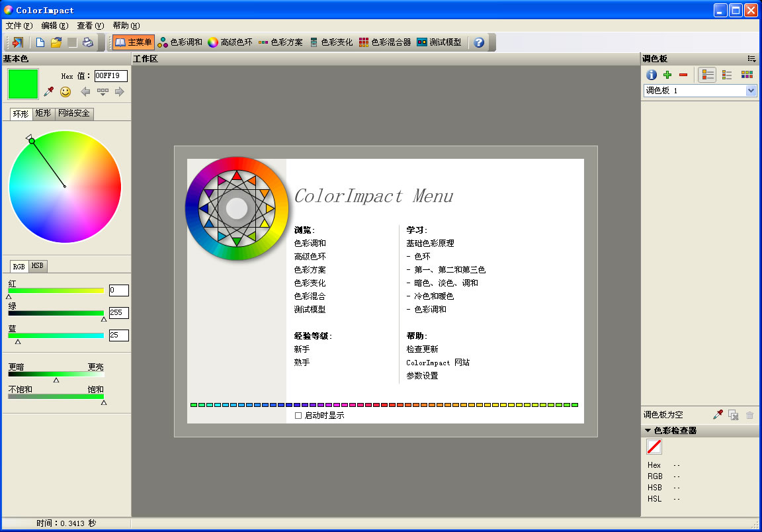The width and height of the screenshot is (762, 532).
Task: Open the 调色板 panel options menu icon
Action: click(x=751, y=59)
